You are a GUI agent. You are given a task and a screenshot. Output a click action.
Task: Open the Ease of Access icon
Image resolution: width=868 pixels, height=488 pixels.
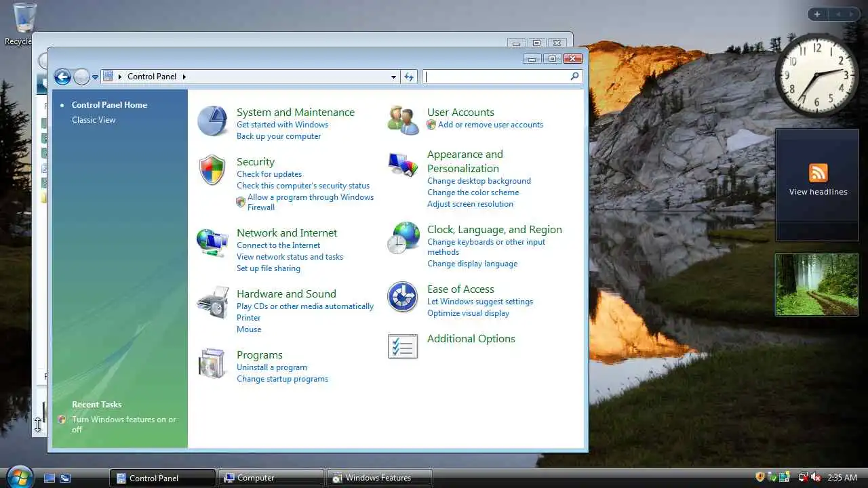pyautogui.click(x=403, y=297)
